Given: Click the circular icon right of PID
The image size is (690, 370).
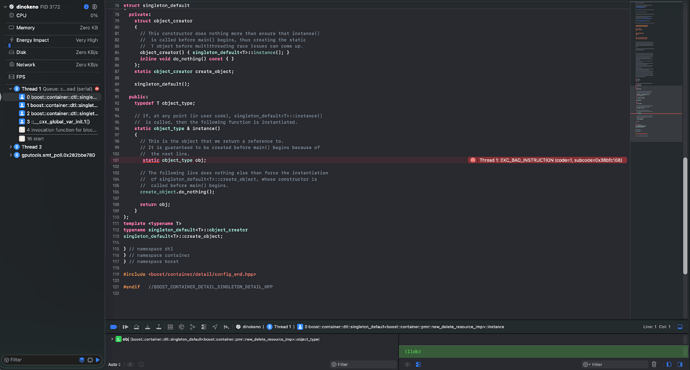Looking at the screenshot, I should tap(94, 7).
